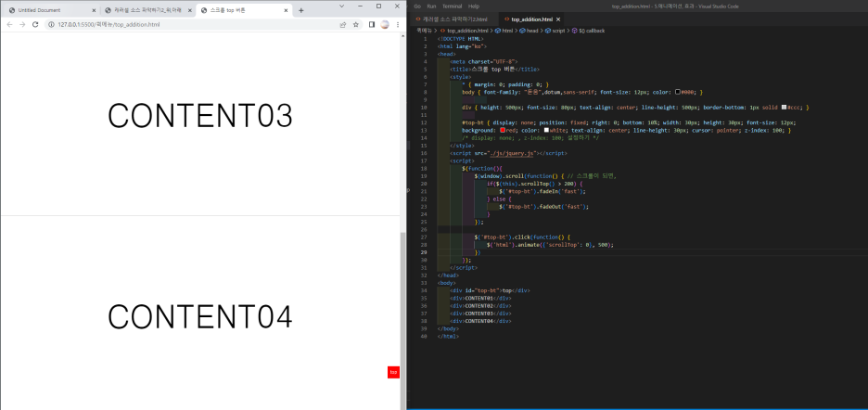
Task: Click the CONTENT04 div line in code
Action: 480,321
